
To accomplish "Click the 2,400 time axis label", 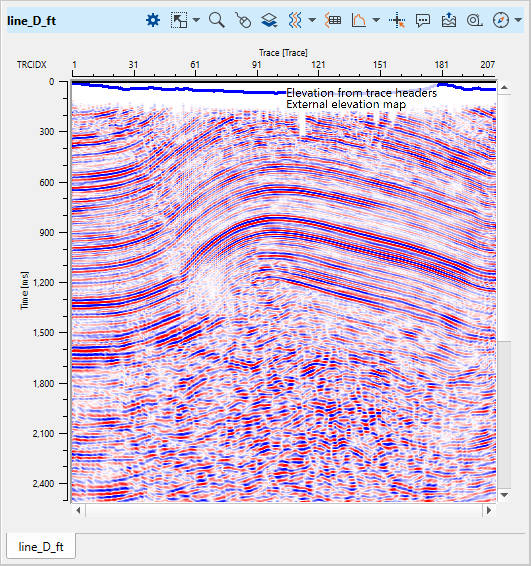I will [44, 483].
